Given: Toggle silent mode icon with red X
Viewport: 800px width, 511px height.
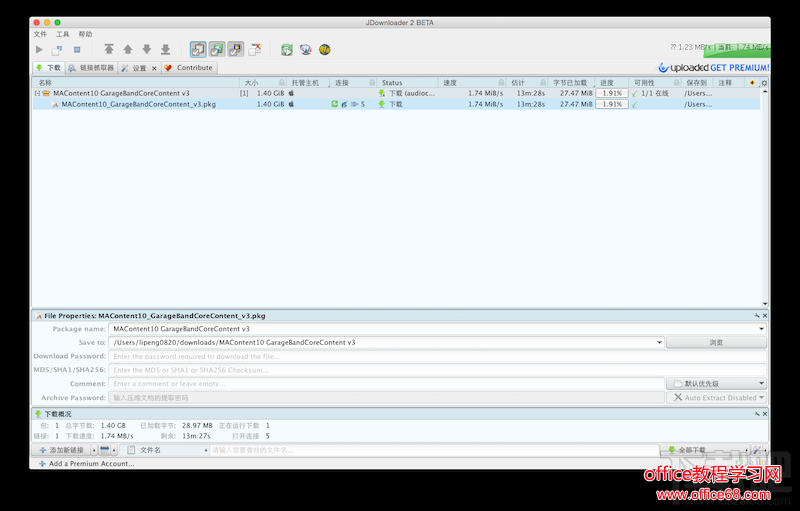Looking at the screenshot, I should coord(255,49).
